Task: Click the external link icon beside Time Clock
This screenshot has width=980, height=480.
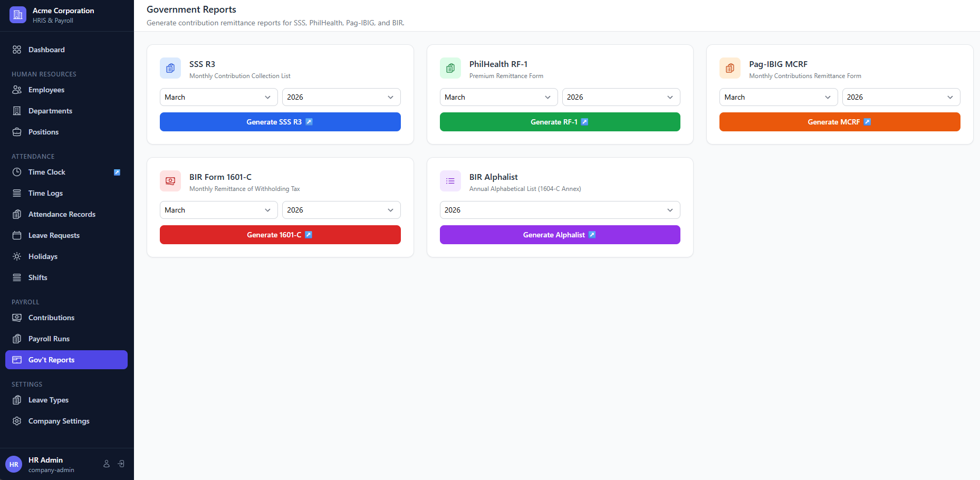Action: (117, 172)
